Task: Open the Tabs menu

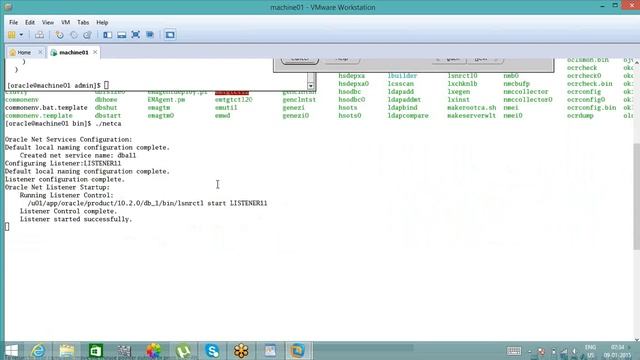Action: [83, 22]
